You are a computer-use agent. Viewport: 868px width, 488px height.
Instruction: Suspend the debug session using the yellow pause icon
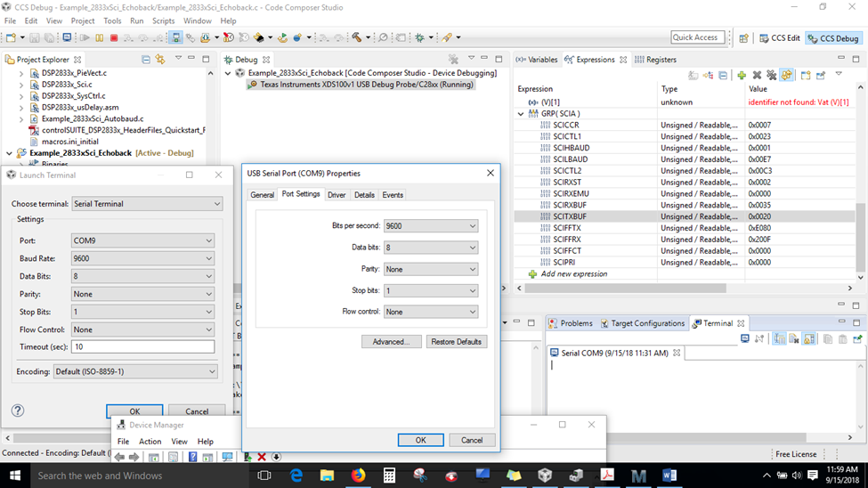[x=100, y=37]
